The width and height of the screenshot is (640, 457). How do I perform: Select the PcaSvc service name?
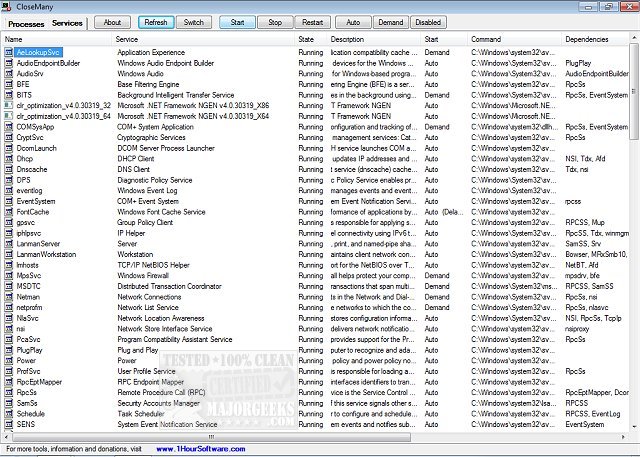click(28, 339)
